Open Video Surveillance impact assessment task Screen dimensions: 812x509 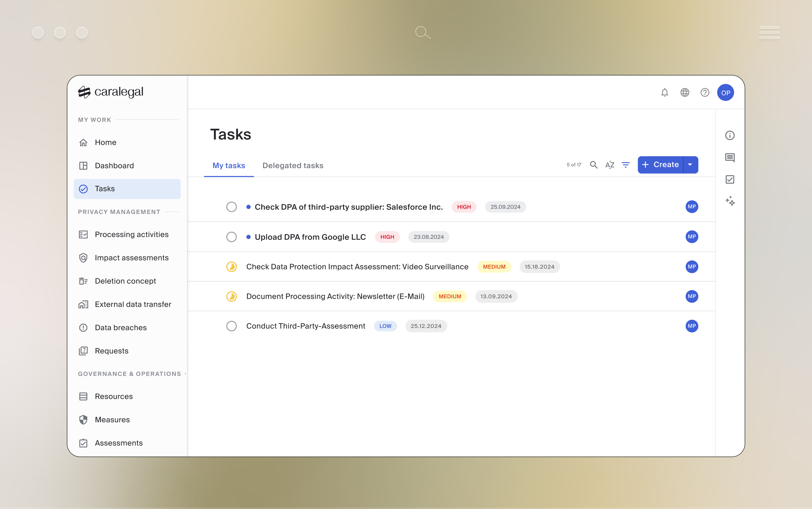[x=357, y=267]
